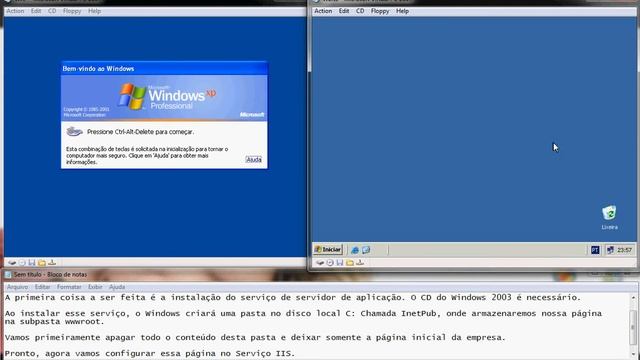Open Help menu in right Virtual PC window

click(x=402, y=11)
